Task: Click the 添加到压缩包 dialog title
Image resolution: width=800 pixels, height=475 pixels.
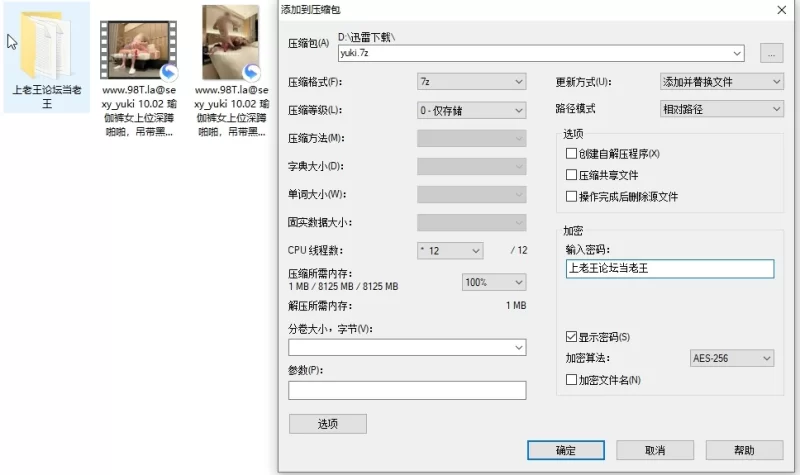Action: [x=311, y=10]
